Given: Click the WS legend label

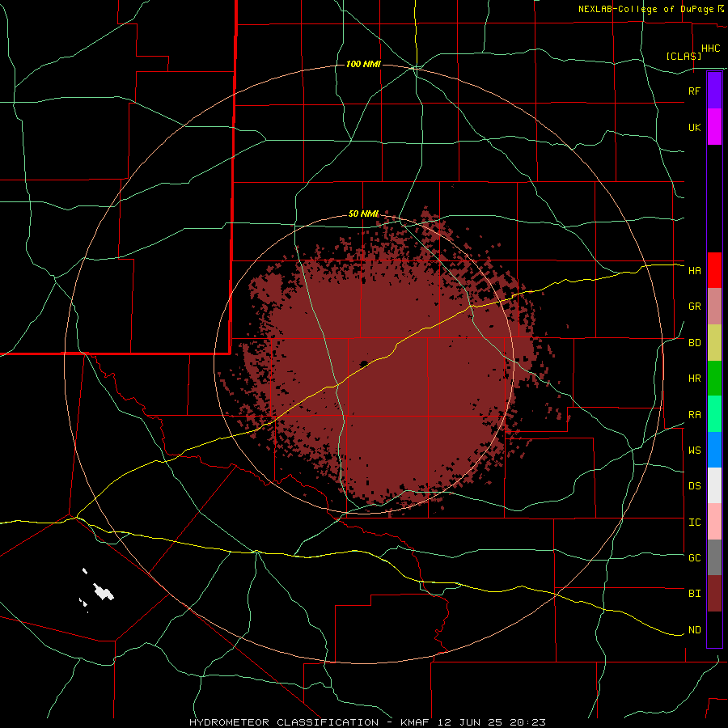Looking at the screenshot, I should [x=694, y=451].
